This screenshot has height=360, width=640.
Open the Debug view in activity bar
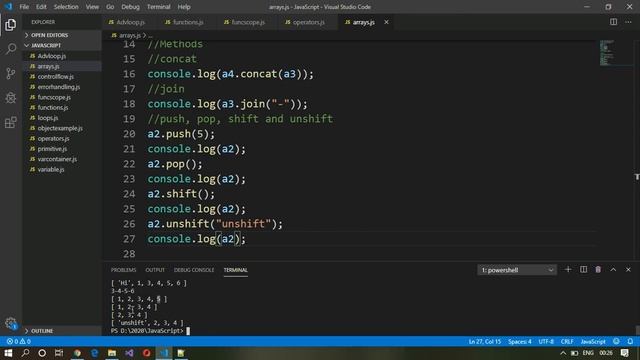(11, 98)
